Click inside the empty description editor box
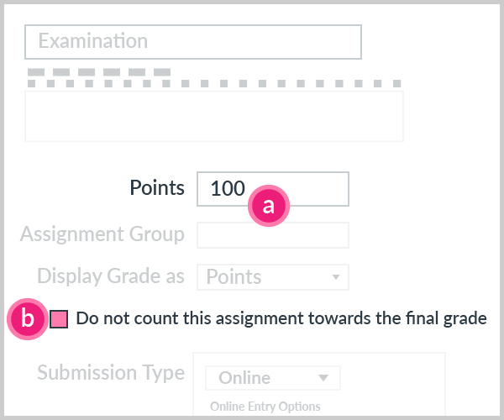The height and width of the screenshot is (420, 504). [214, 116]
